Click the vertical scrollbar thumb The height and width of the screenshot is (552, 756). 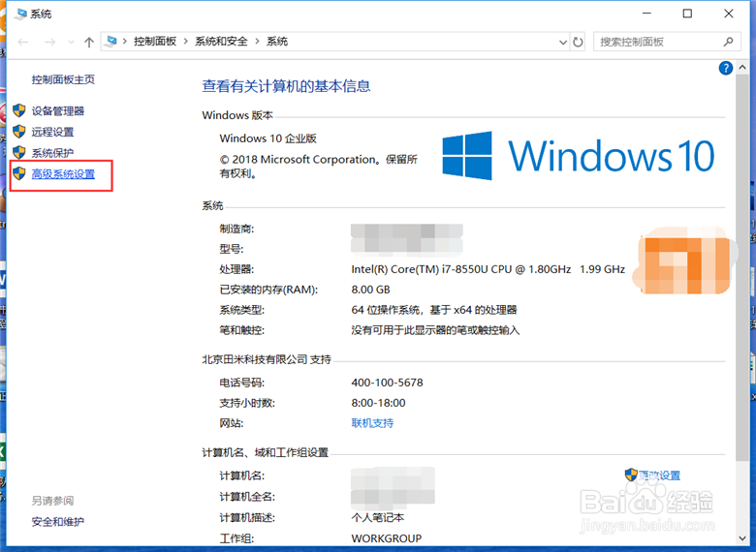pos(741,267)
